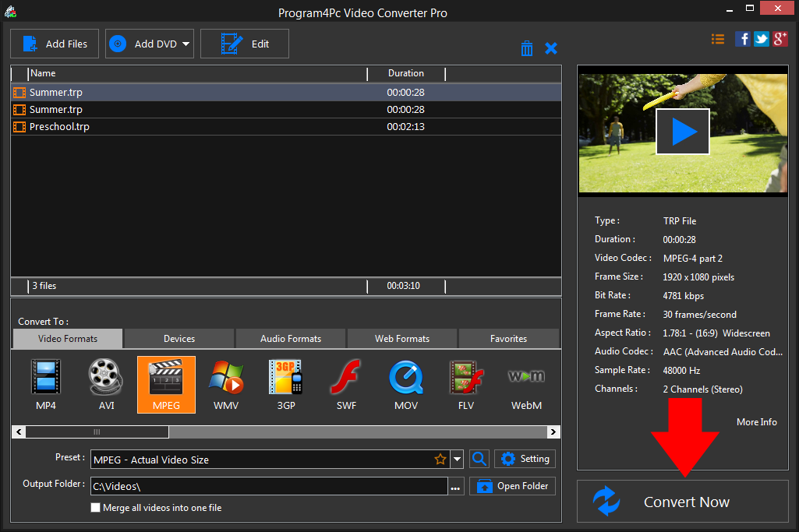
Task: Open the Audio Formats tab
Action: click(290, 338)
